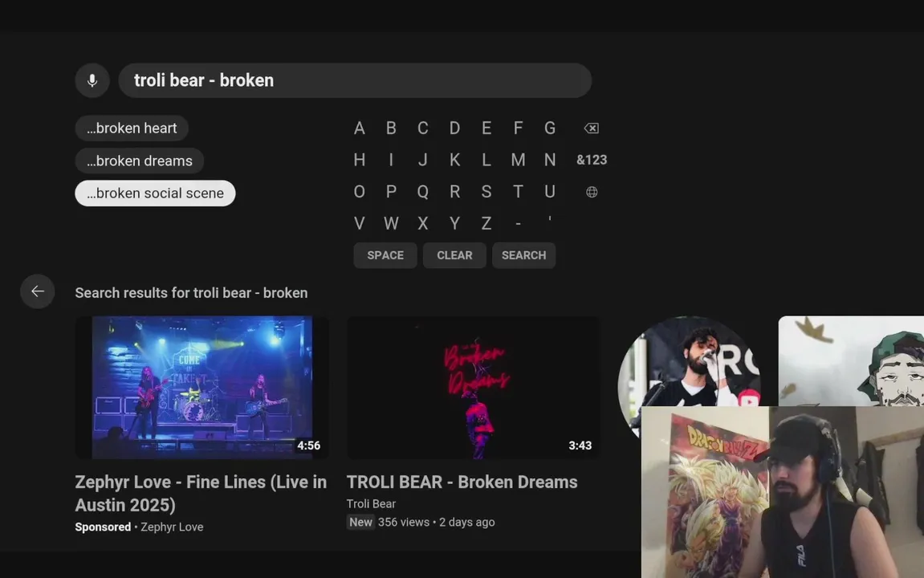924x578 pixels.
Task: Open the cartoon man in cap thumbnail
Action: pos(851,361)
